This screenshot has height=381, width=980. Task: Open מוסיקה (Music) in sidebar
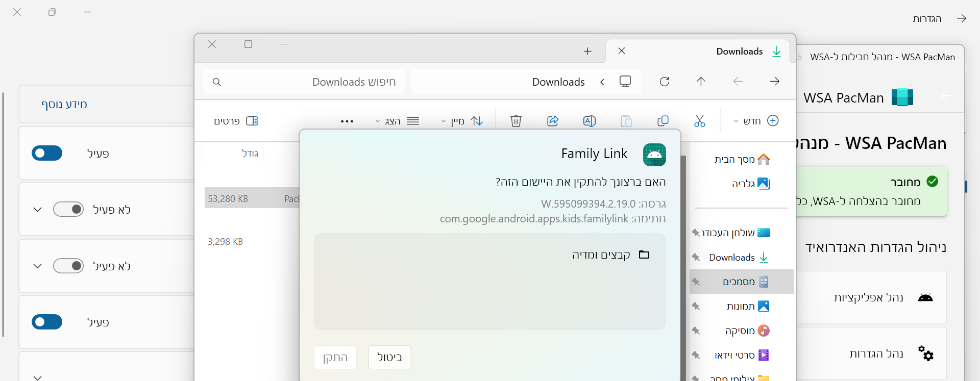coord(742,331)
